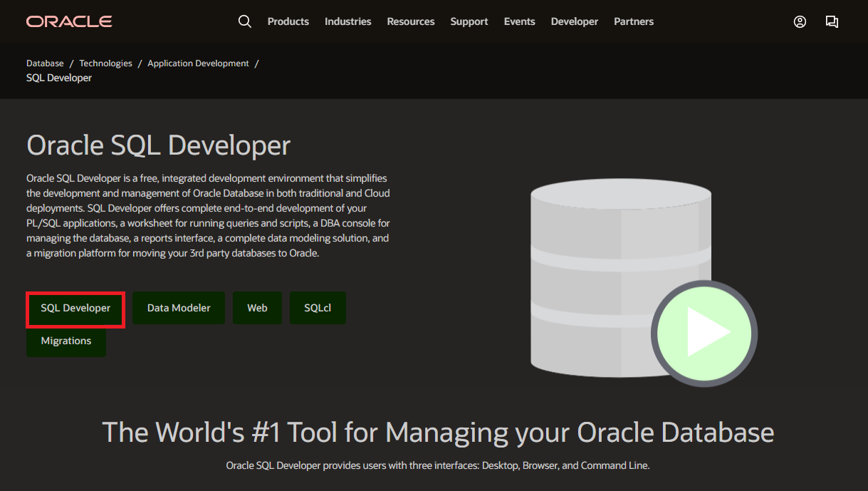Viewport: 868px width, 491px height.
Task: Play the database video button
Action: (704, 333)
